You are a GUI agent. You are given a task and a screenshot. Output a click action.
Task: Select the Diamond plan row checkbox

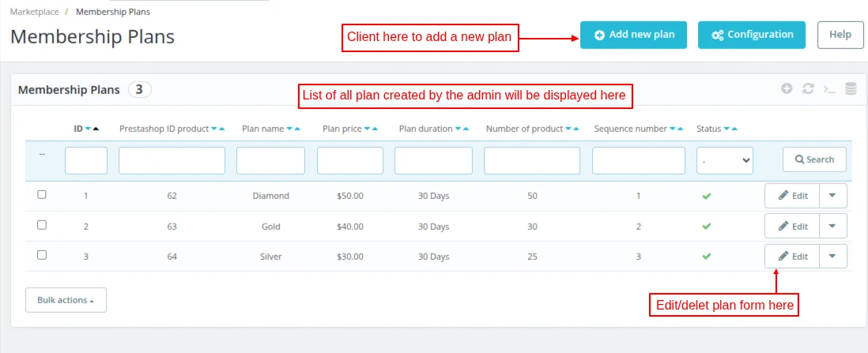coord(42,195)
